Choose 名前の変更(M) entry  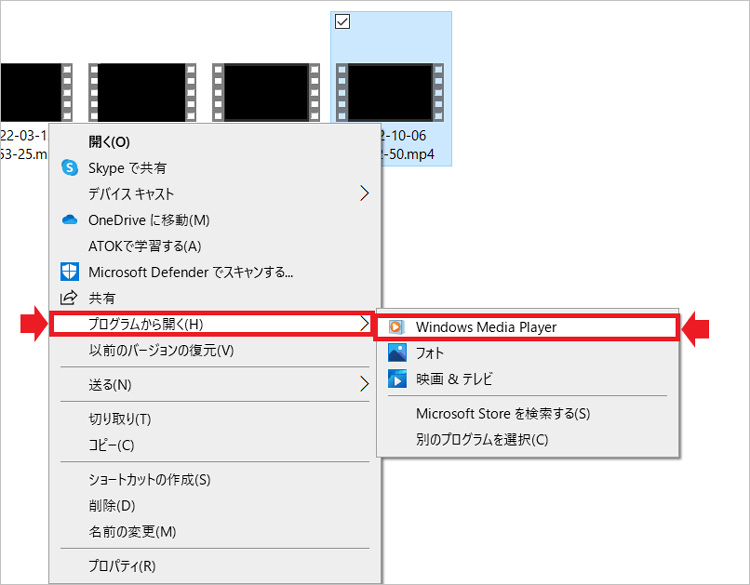pyautogui.click(x=215, y=531)
